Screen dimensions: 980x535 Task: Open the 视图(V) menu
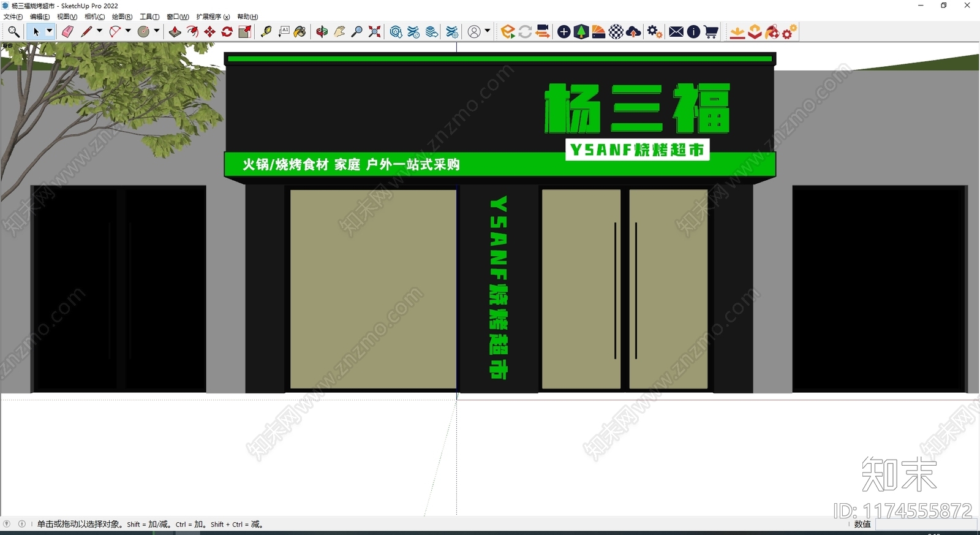67,17
